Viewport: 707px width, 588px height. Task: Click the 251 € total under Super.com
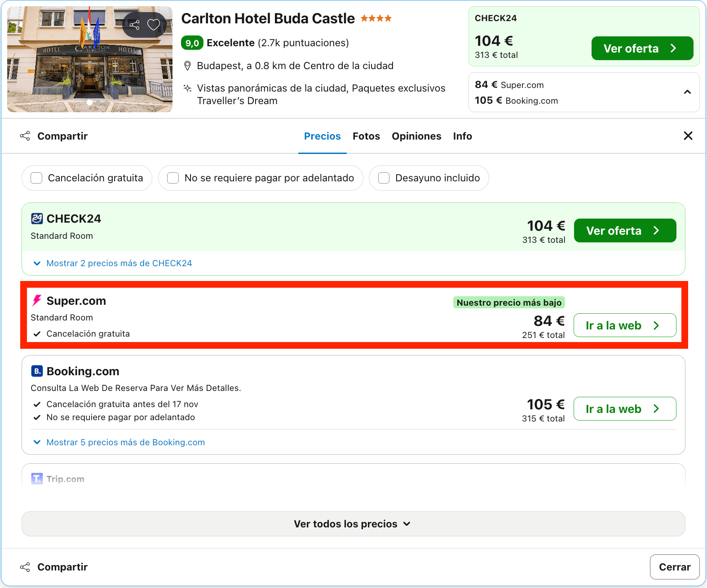(543, 335)
